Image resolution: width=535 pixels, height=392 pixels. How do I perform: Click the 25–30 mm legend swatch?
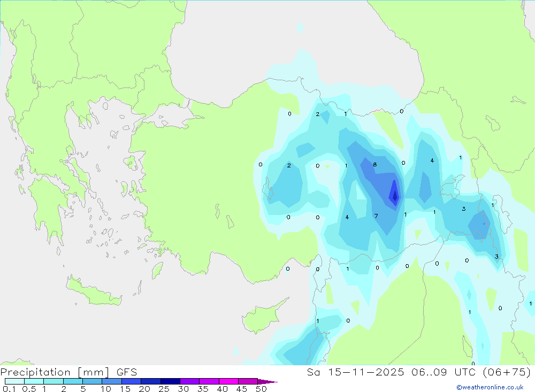pyautogui.click(x=170, y=381)
